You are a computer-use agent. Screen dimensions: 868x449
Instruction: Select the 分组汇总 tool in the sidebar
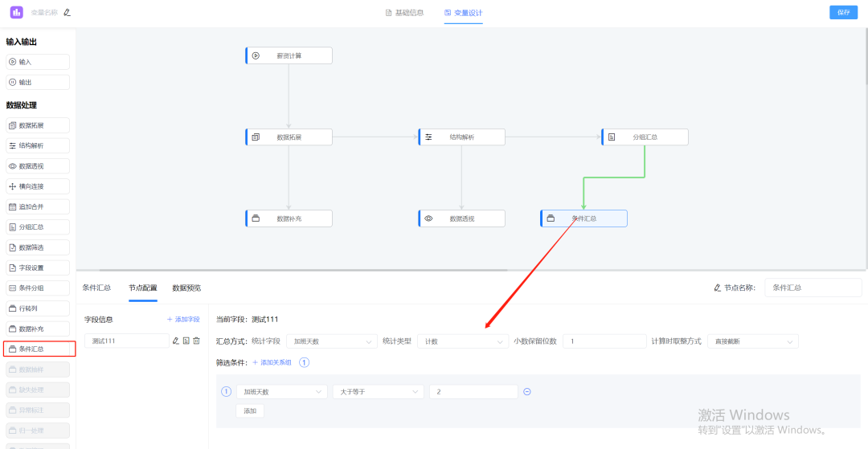(38, 227)
